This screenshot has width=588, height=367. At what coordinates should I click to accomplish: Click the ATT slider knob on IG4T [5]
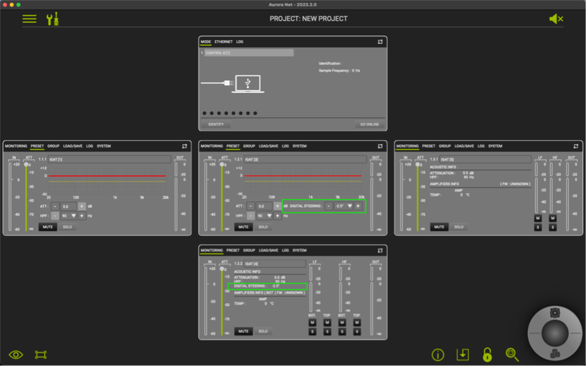(x=418, y=165)
